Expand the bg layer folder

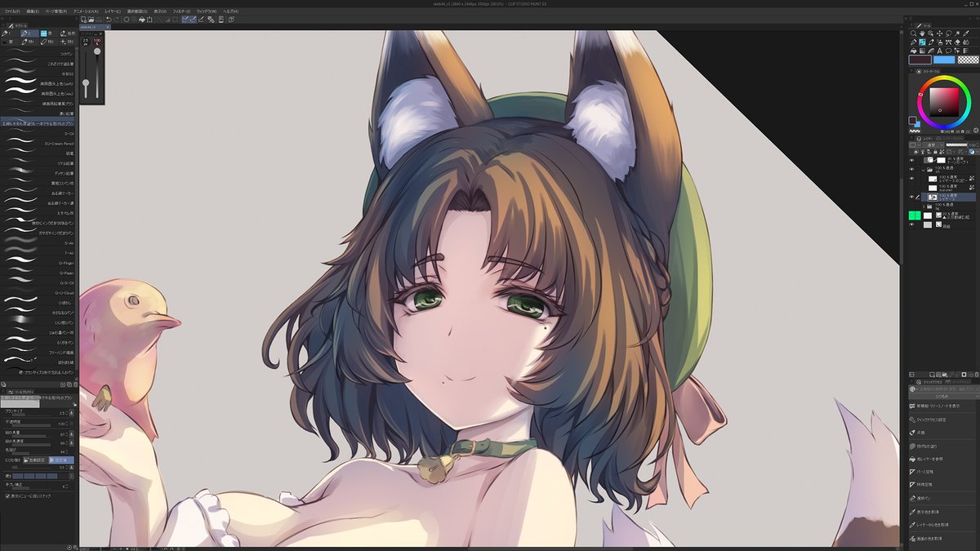[x=924, y=205]
